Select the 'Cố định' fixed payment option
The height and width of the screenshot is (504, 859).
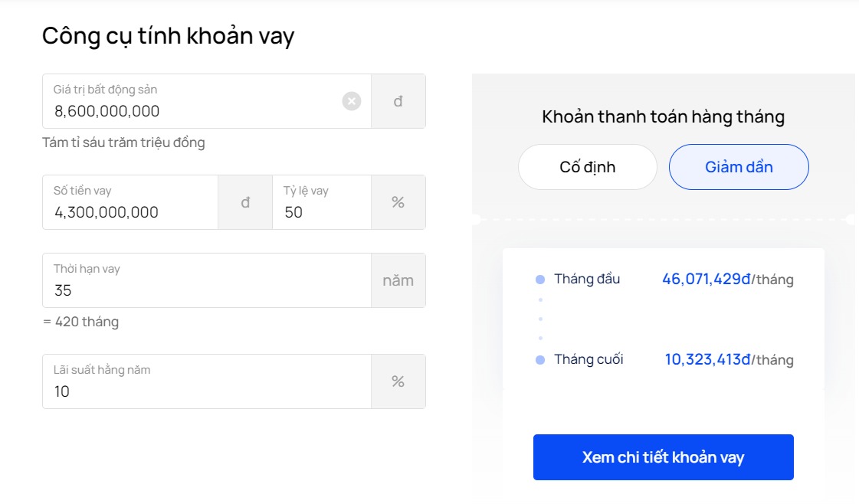click(587, 167)
